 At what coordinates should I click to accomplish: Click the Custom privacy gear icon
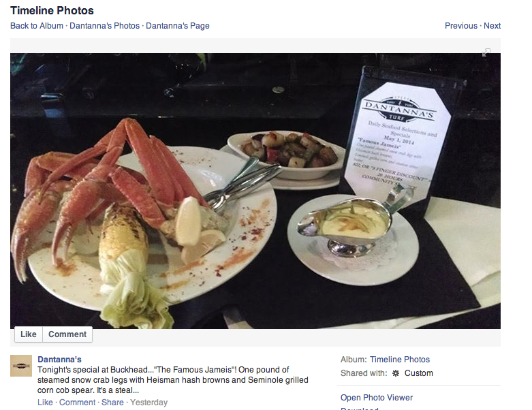[x=396, y=373]
